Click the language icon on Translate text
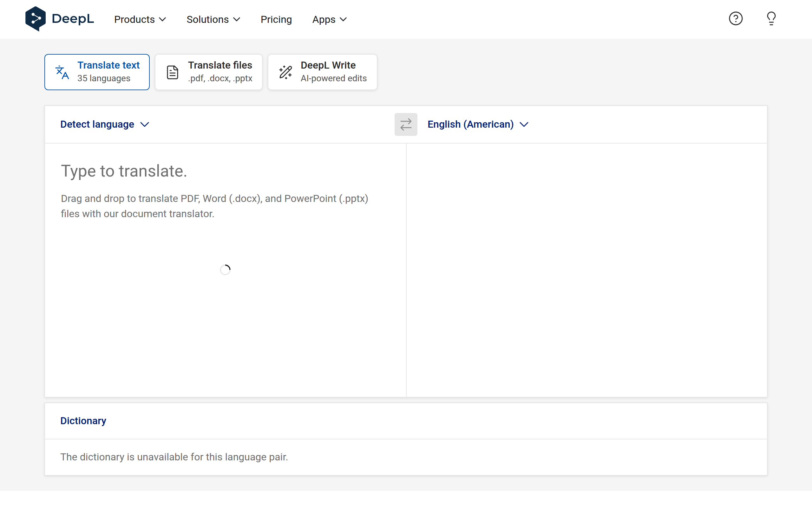 pyautogui.click(x=62, y=72)
